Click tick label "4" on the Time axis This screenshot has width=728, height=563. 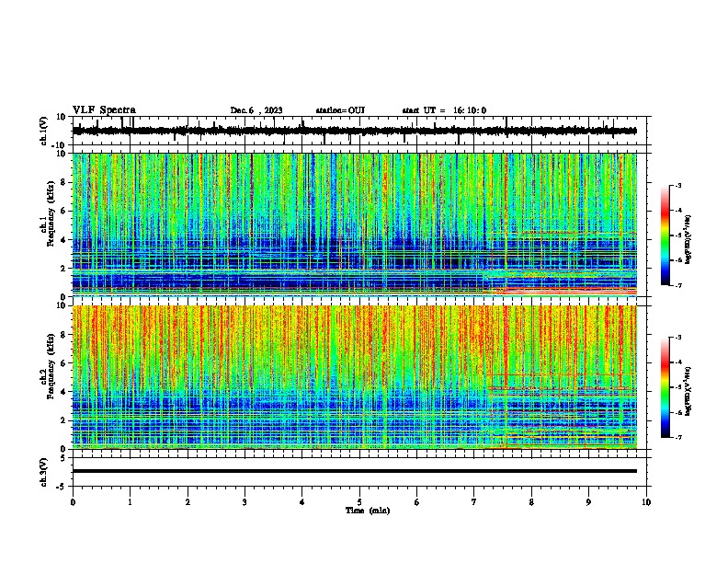pyautogui.click(x=302, y=502)
